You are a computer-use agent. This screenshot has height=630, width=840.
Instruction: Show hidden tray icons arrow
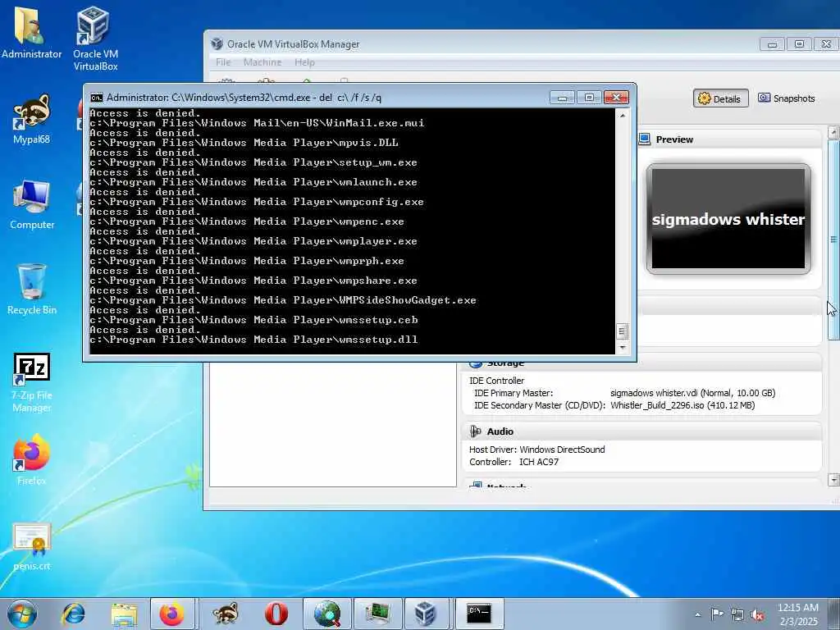click(697, 614)
